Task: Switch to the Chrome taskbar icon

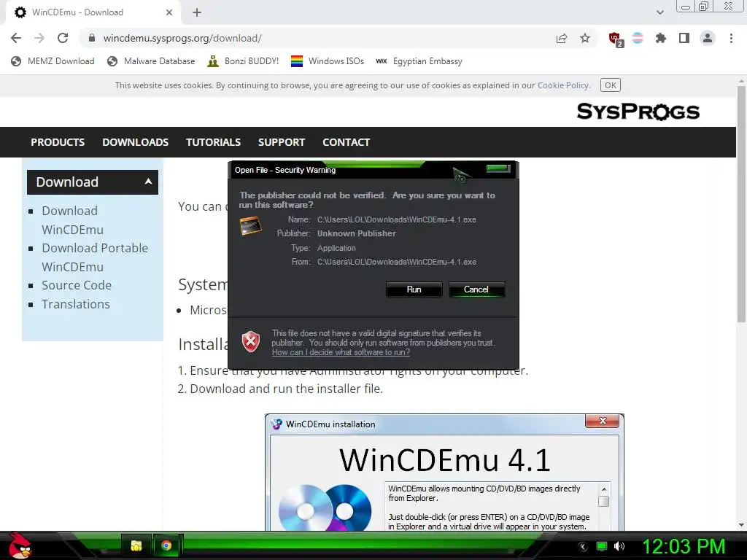Action: click(x=166, y=545)
